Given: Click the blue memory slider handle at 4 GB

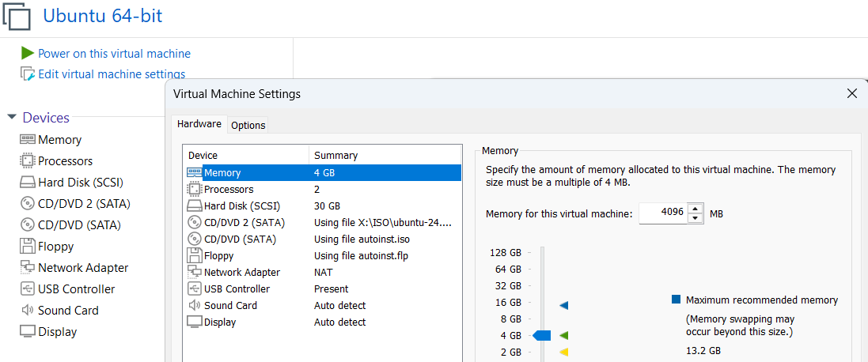Looking at the screenshot, I should coord(542,336).
